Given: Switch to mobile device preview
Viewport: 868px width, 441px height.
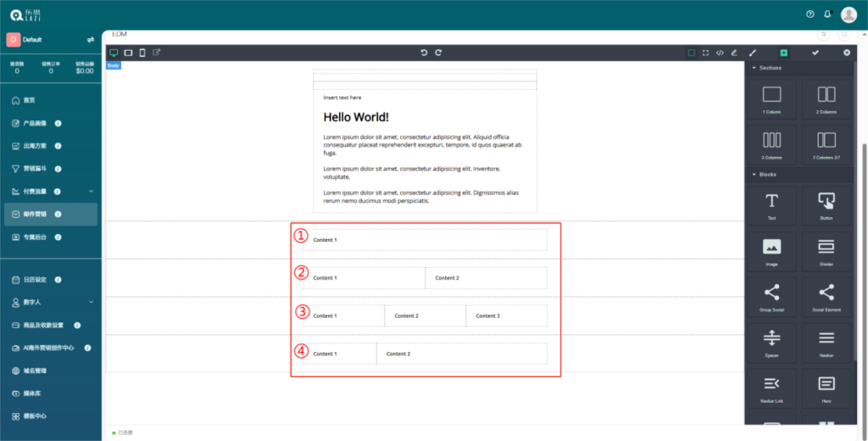Looking at the screenshot, I should tap(142, 53).
